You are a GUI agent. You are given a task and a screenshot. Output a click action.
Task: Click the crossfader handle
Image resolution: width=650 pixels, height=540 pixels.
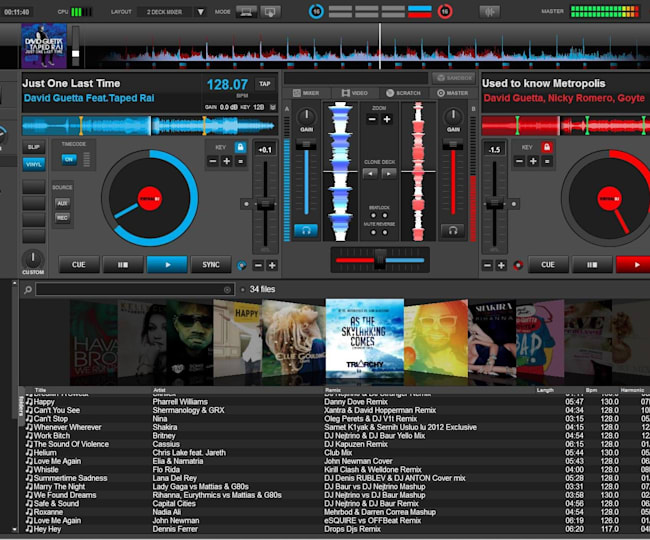[380, 259]
